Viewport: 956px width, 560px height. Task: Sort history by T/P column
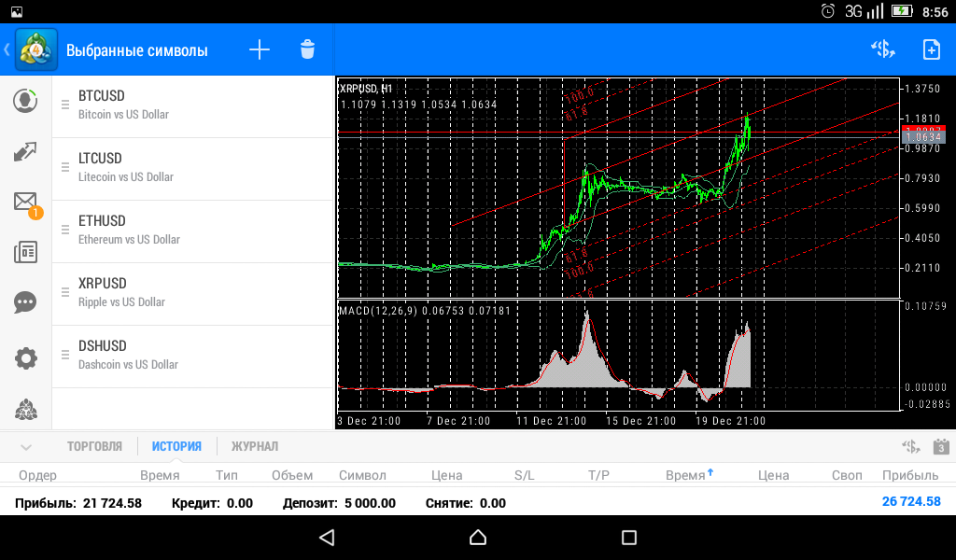598,475
